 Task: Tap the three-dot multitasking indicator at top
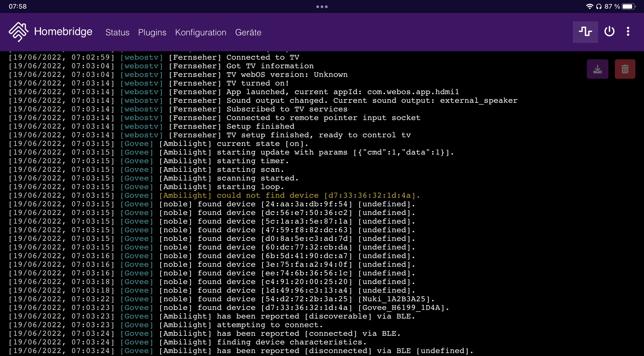[x=322, y=7]
